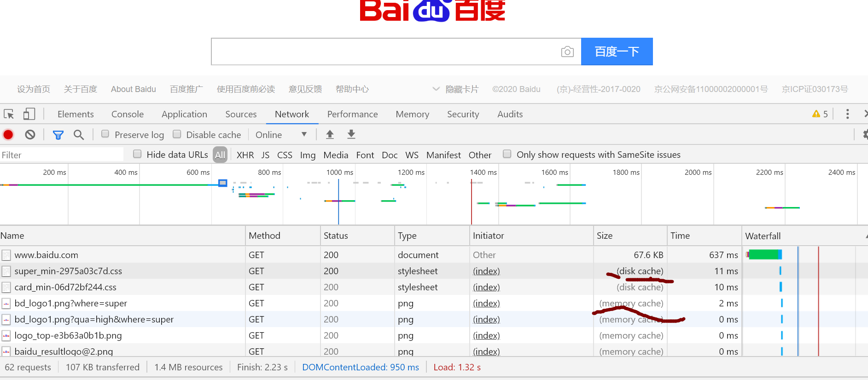Filter requests by CSS
Viewport: 868px width, 380px height.
[285, 155]
